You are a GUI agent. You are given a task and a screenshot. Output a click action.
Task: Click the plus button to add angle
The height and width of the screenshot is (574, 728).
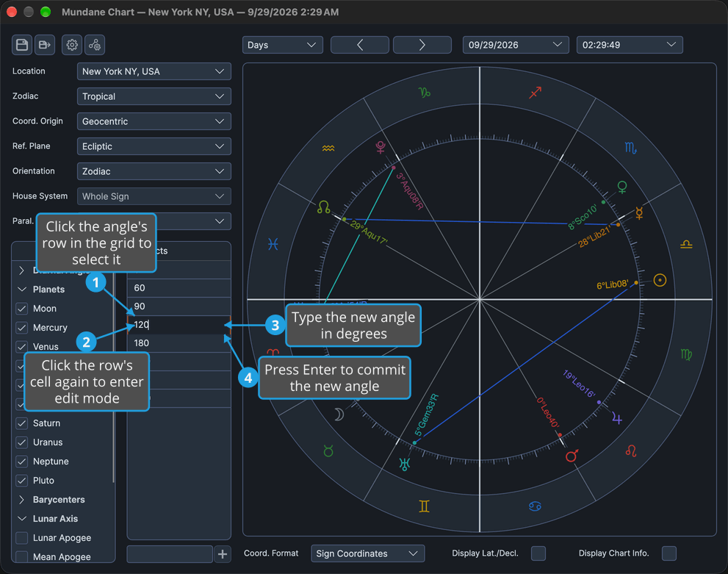pyautogui.click(x=223, y=554)
